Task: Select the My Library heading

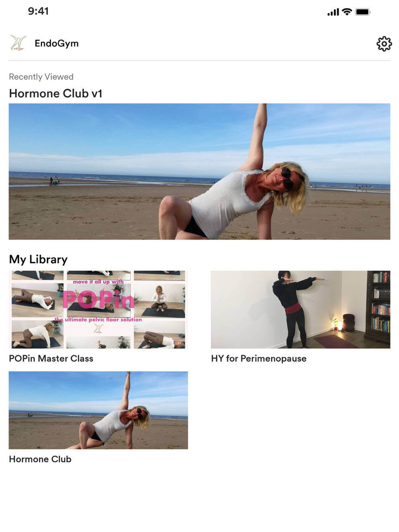Action: coord(38,260)
